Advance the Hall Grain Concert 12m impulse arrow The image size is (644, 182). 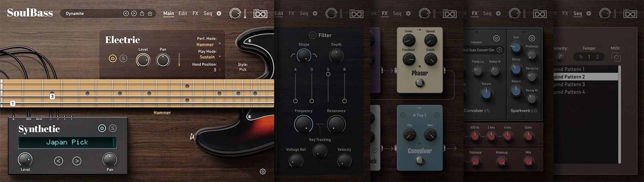tap(500, 50)
